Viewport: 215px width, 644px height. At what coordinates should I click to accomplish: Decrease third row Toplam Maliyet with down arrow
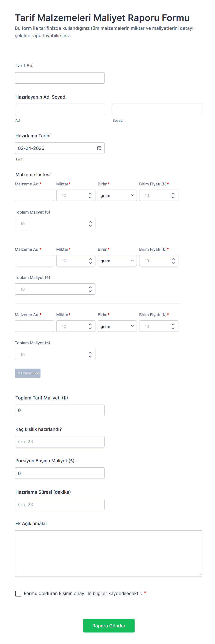pos(90,357)
